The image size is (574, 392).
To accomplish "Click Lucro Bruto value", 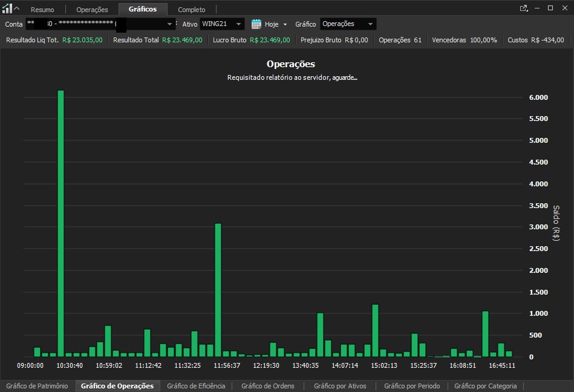I will pos(270,40).
